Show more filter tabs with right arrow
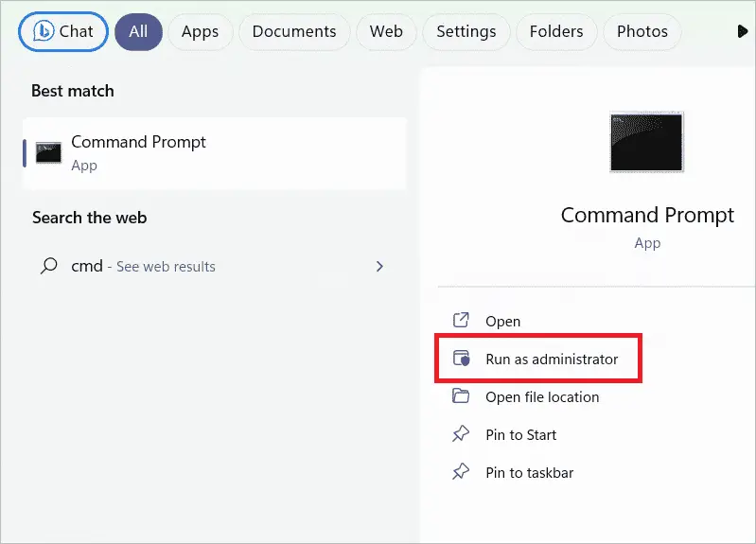Viewport: 756px width, 544px height. [743, 31]
